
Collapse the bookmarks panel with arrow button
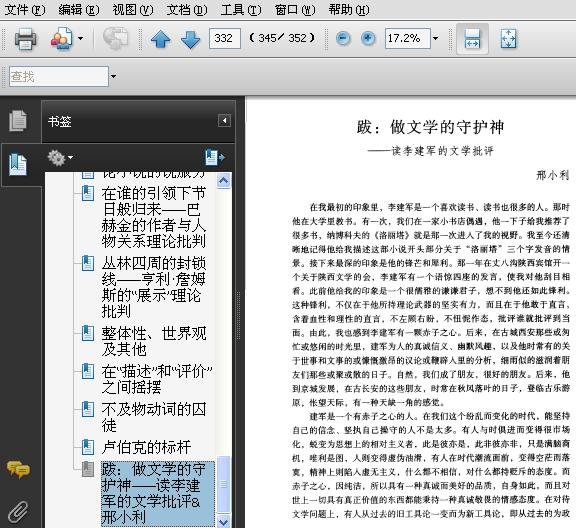tap(224, 121)
